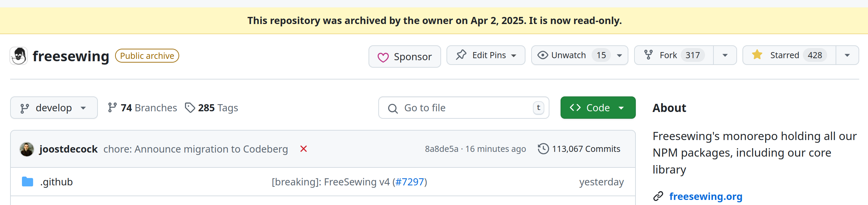Click the Sponsor heart button
868x205 pixels.
[x=405, y=56]
